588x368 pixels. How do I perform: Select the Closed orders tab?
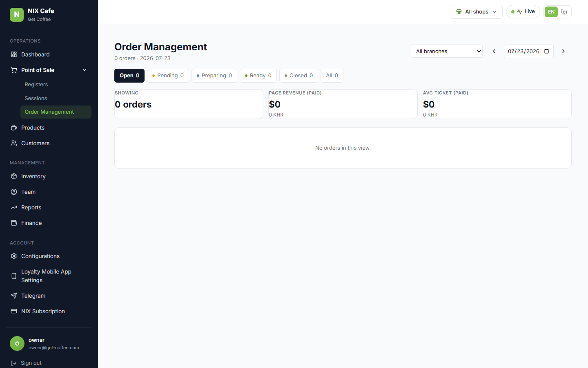pos(298,76)
